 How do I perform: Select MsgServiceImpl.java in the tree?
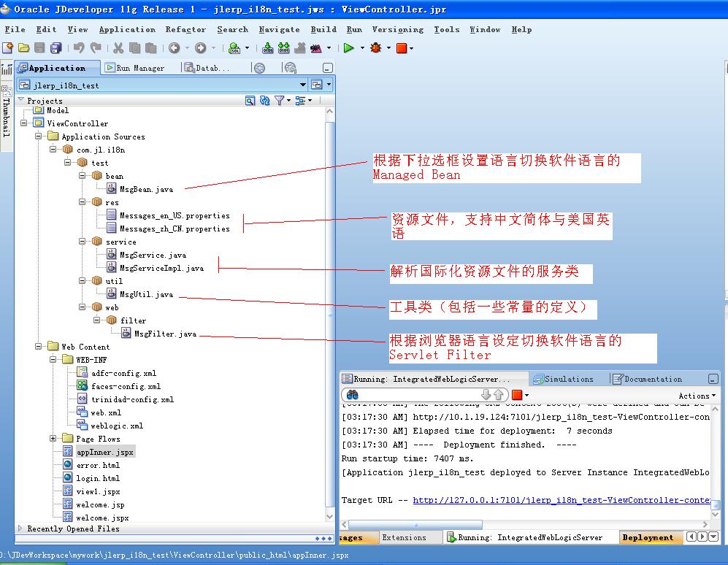tap(161, 268)
